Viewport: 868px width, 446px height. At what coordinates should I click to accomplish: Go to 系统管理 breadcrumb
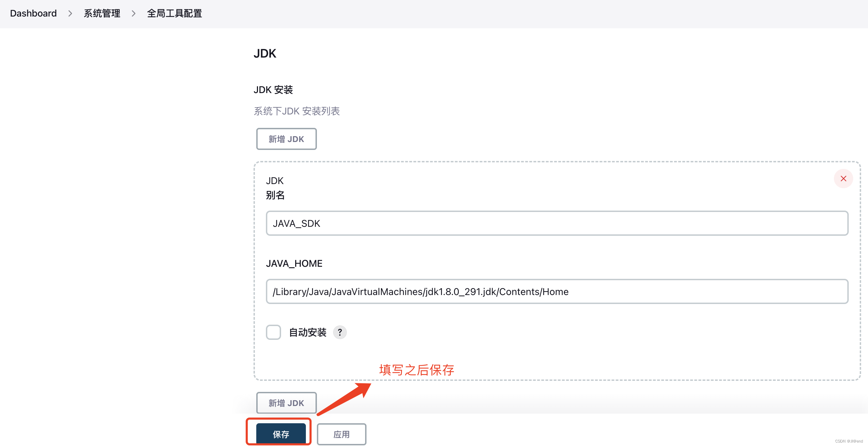pyautogui.click(x=102, y=13)
